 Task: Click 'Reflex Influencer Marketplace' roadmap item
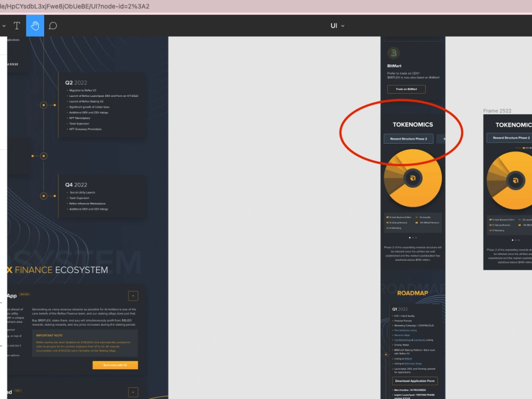[87, 204]
